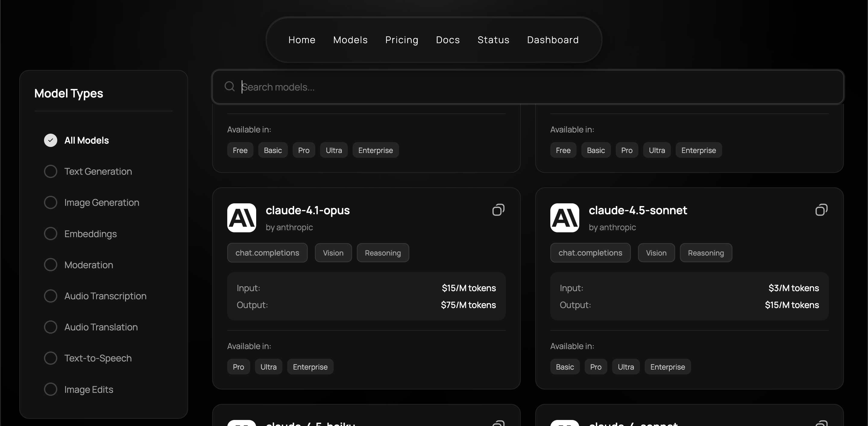Select the Text-to-Speech filter

click(51, 358)
